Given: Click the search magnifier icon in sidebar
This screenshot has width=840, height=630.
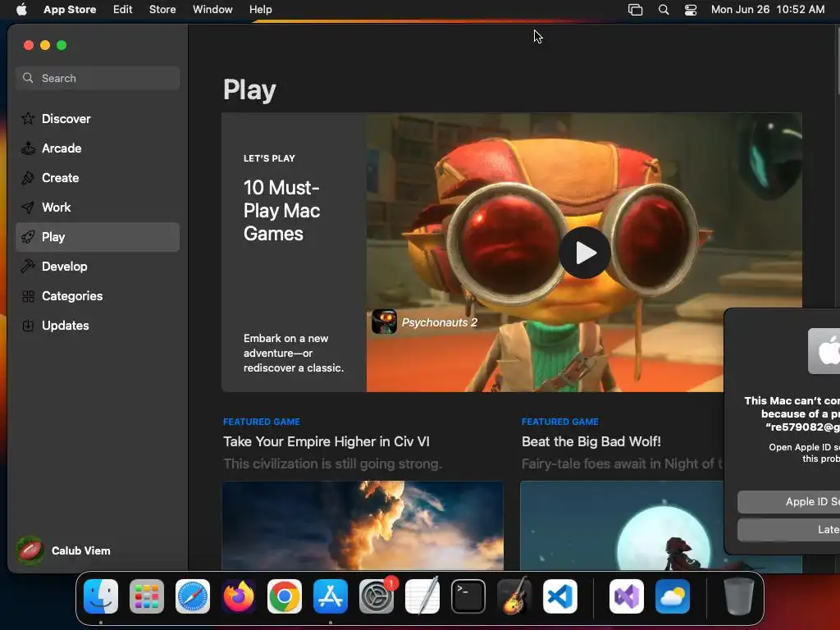Looking at the screenshot, I should (x=28, y=78).
